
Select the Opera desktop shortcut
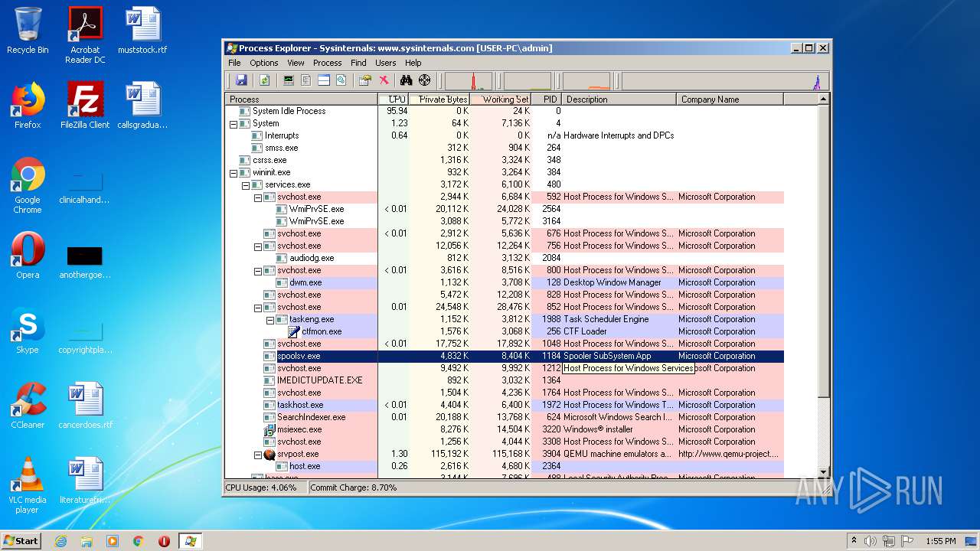point(28,256)
